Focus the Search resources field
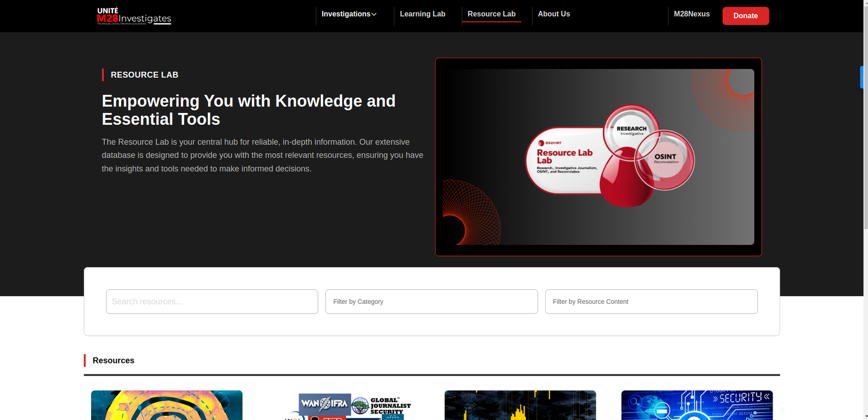This screenshot has height=420, width=868. [212, 302]
